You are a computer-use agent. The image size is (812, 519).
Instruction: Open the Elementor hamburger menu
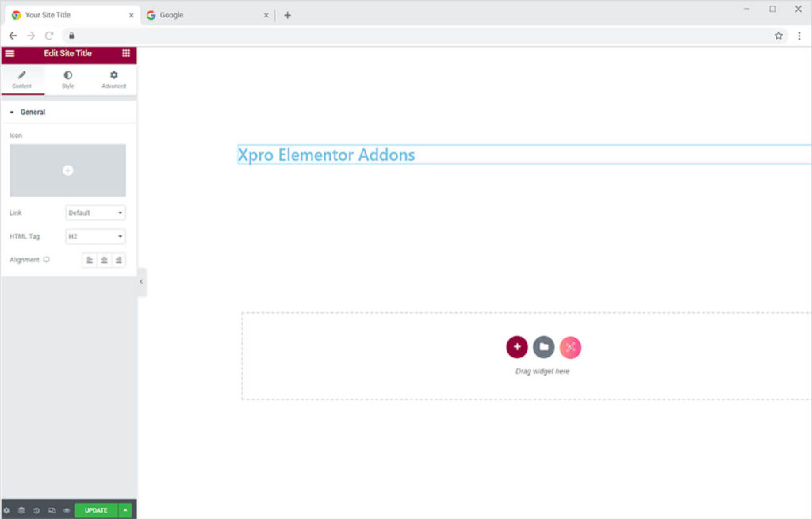[x=10, y=53]
